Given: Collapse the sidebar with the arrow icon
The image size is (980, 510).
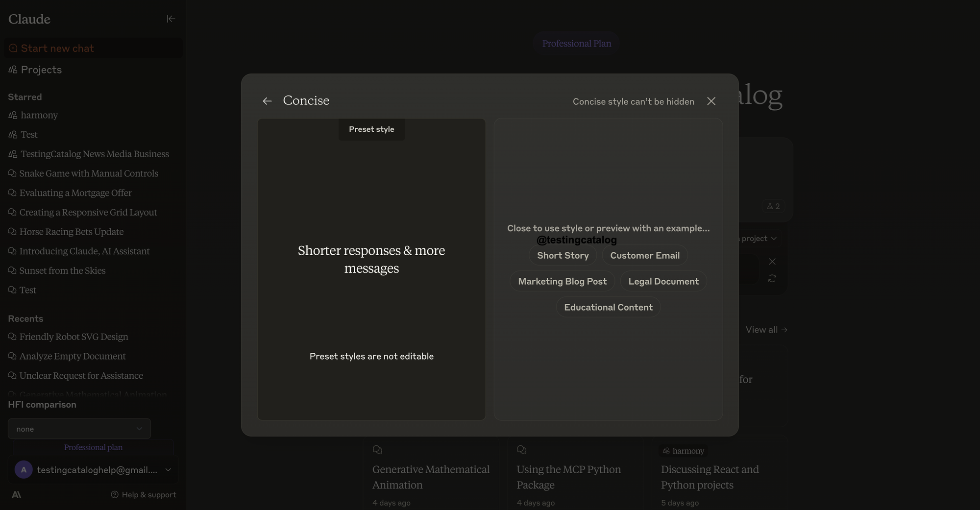Looking at the screenshot, I should click(x=171, y=19).
